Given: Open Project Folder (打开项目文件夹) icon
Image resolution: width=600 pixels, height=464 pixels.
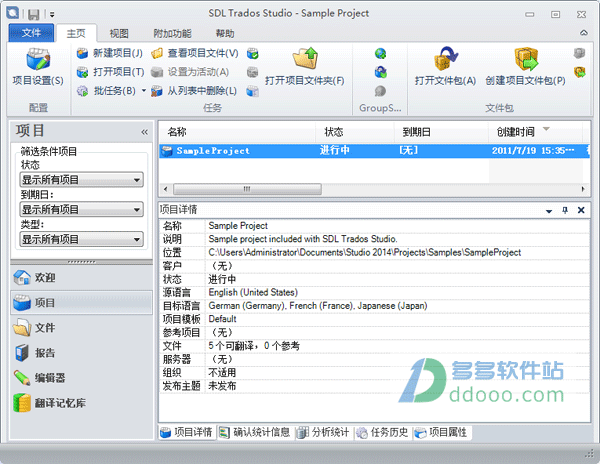Looking at the screenshot, I should (x=305, y=58).
